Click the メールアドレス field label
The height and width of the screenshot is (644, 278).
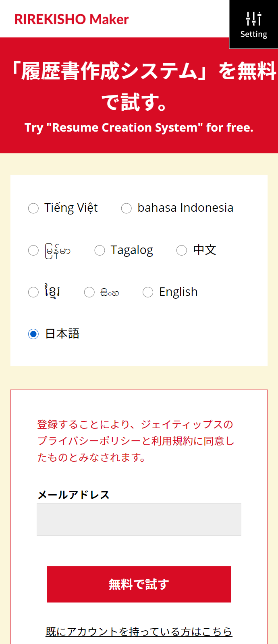pos(73,495)
